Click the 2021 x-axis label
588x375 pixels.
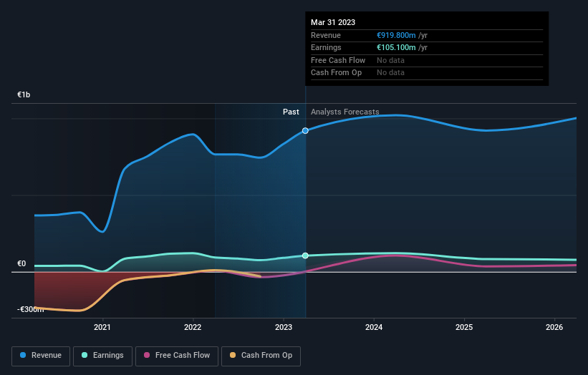click(x=102, y=328)
